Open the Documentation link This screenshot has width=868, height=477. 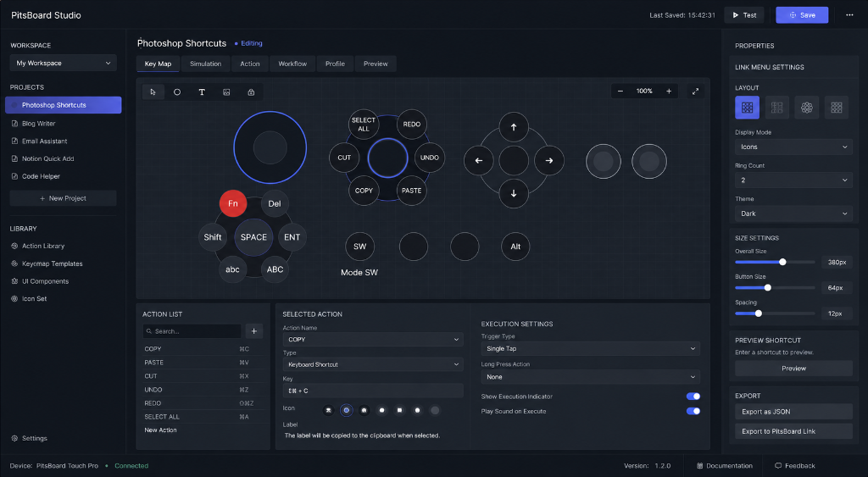[x=725, y=466]
